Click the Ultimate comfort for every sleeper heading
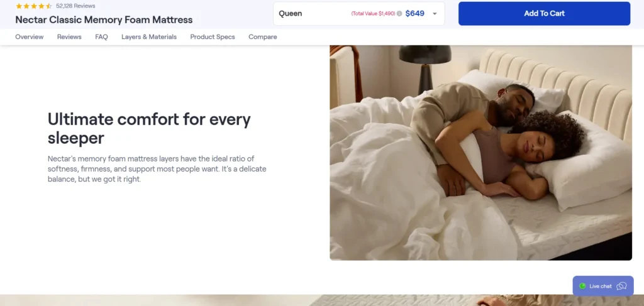Screen dimensions: 644x306 coord(149,128)
